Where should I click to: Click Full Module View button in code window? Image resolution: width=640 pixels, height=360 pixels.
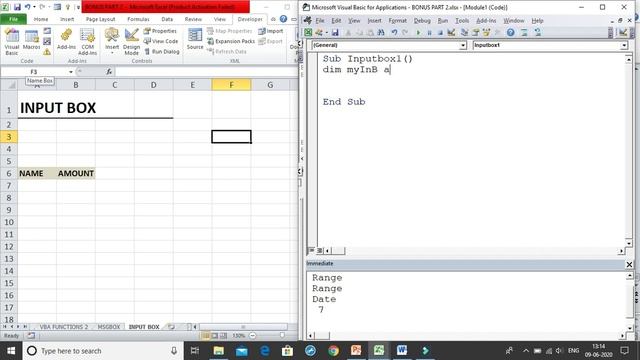pyautogui.click(x=320, y=250)
